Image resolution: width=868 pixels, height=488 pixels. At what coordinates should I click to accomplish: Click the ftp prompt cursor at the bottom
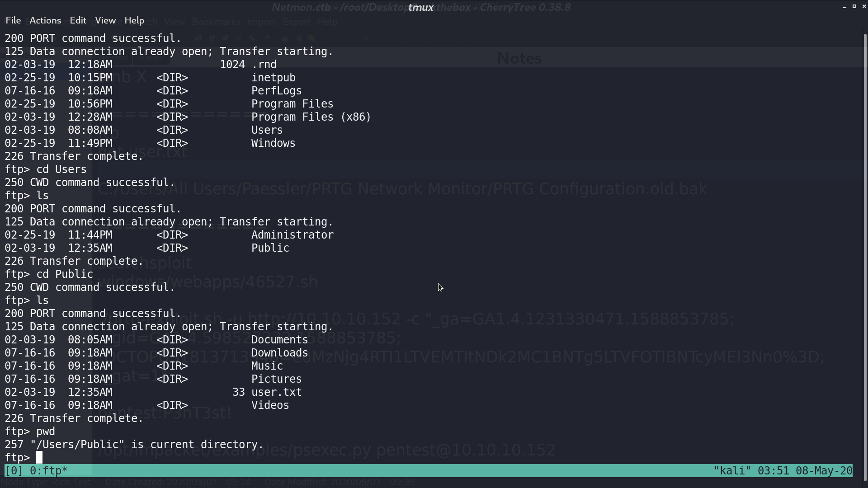click(39, 458)
